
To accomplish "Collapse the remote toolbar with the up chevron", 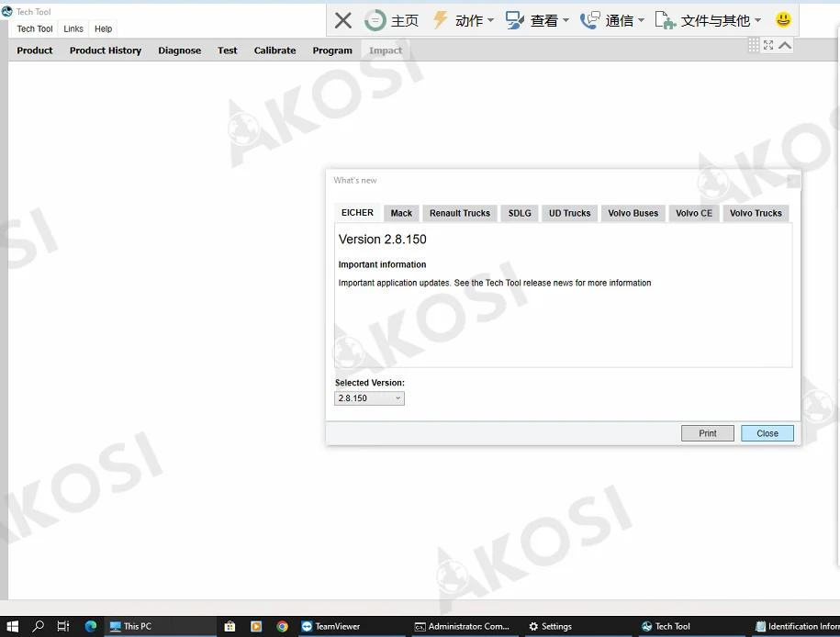I will pyautogui.click(x=785, y=45).
